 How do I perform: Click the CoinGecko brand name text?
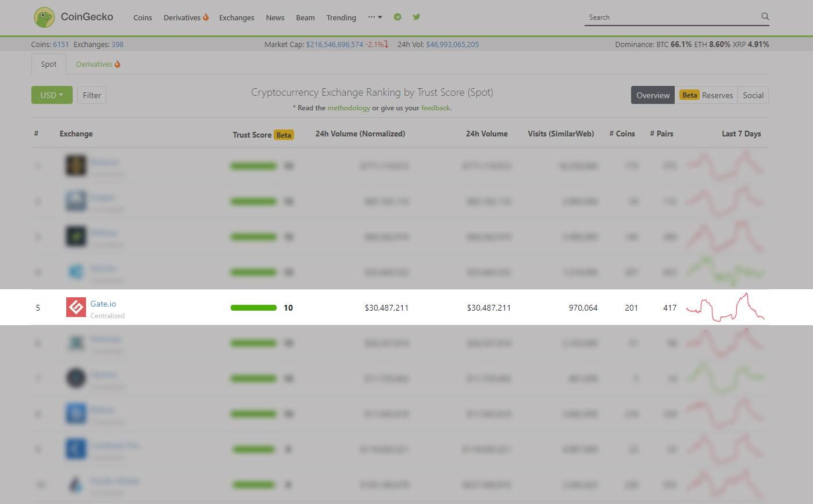(87, 17)
